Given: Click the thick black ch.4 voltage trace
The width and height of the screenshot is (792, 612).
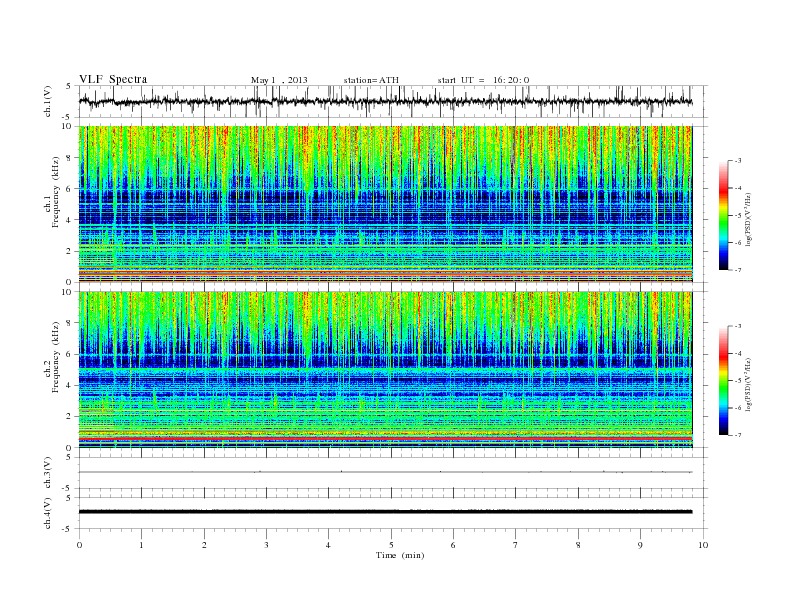Looking at the screenshot, I should coord(385,512).
